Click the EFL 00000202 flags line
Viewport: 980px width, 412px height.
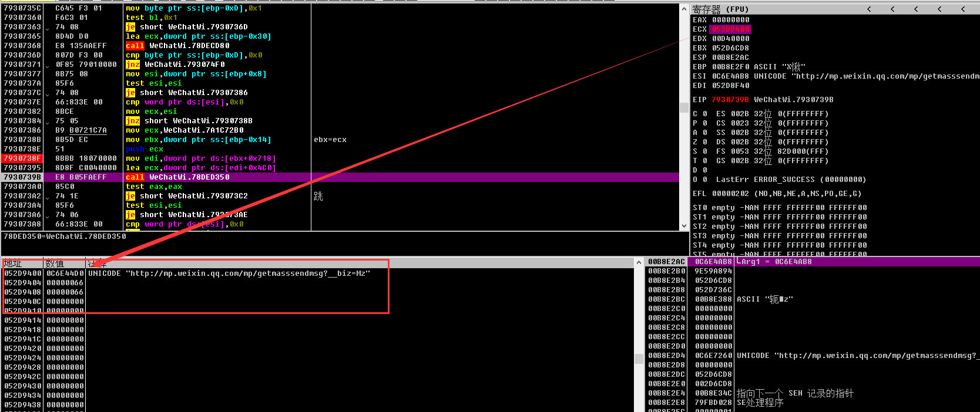pos(777,194)
